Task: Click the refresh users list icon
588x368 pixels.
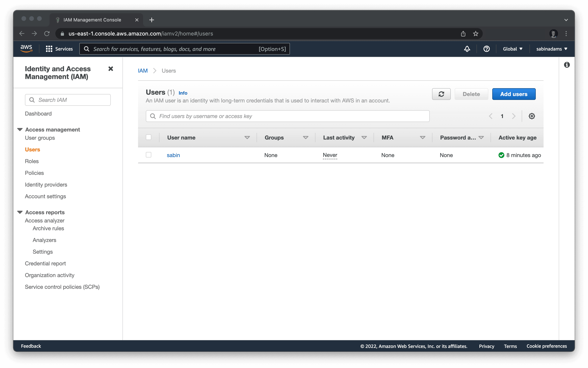Action: 441,94
